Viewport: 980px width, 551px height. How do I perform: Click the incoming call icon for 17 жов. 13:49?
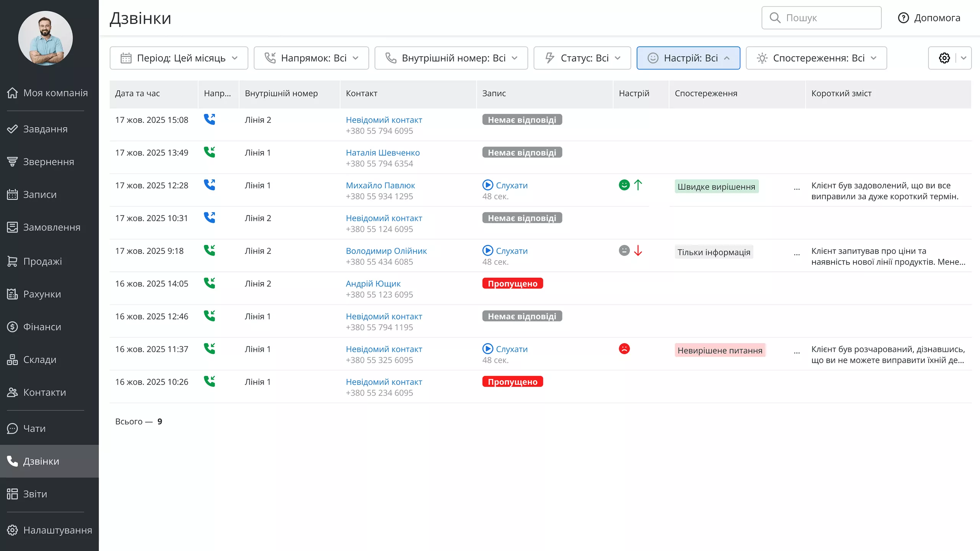pyautogui.click(x=209, y=152)
